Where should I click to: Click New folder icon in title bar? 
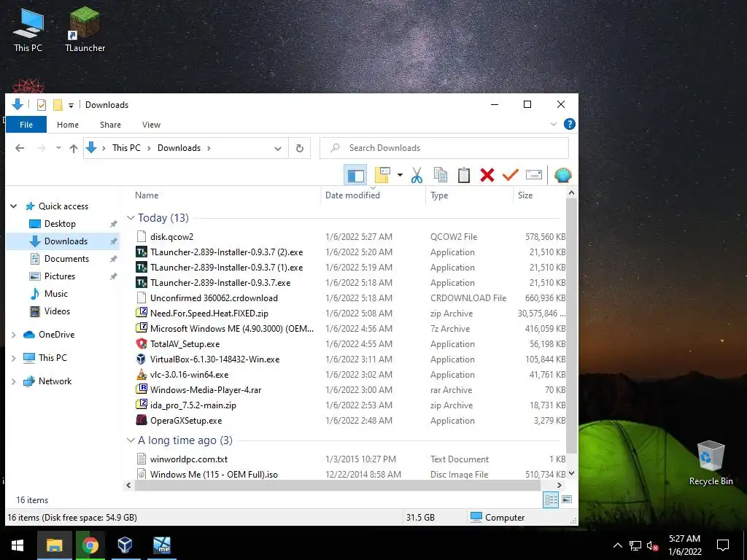click(x=58, y=105)
